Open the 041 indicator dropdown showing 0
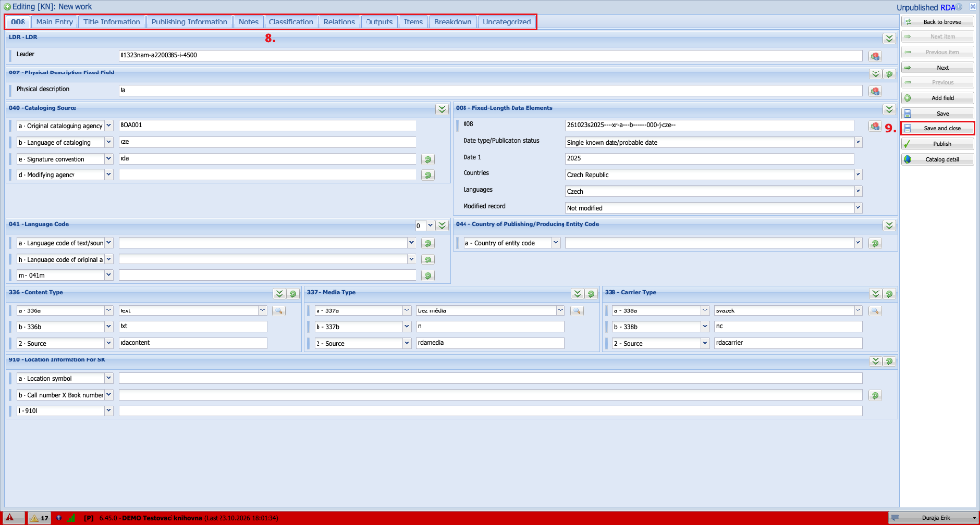Screen dimensions: 980x525 [x=430, y=225]
